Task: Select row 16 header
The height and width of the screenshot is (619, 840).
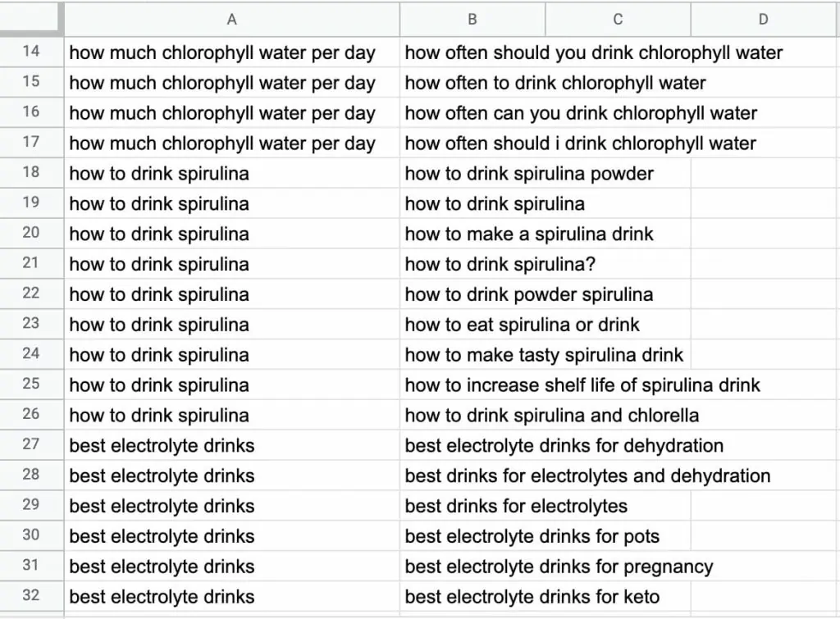Action: (x=31, y=112)
